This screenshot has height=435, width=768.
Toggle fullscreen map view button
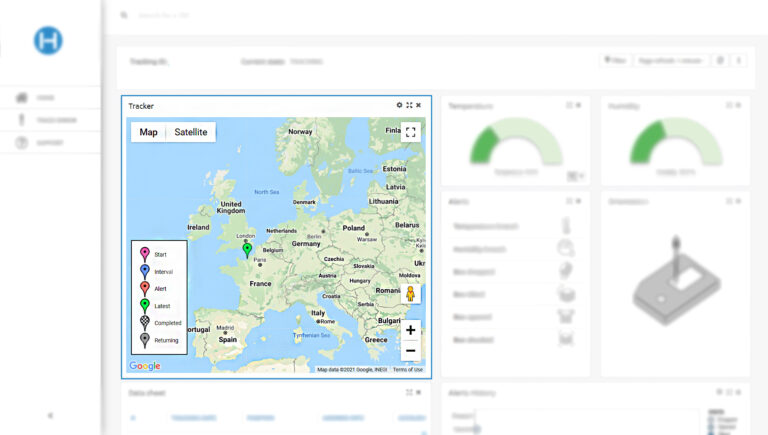click(x=410, y=132)
